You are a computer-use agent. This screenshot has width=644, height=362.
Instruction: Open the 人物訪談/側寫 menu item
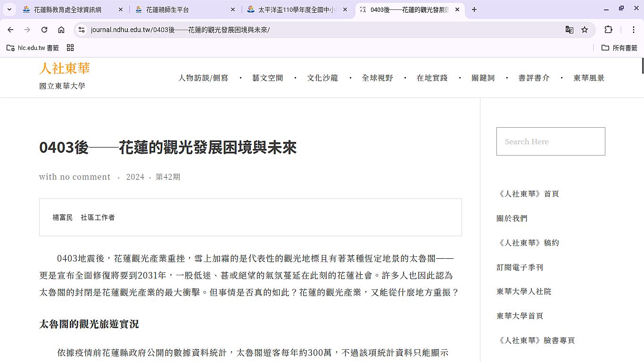click(203, 78)
